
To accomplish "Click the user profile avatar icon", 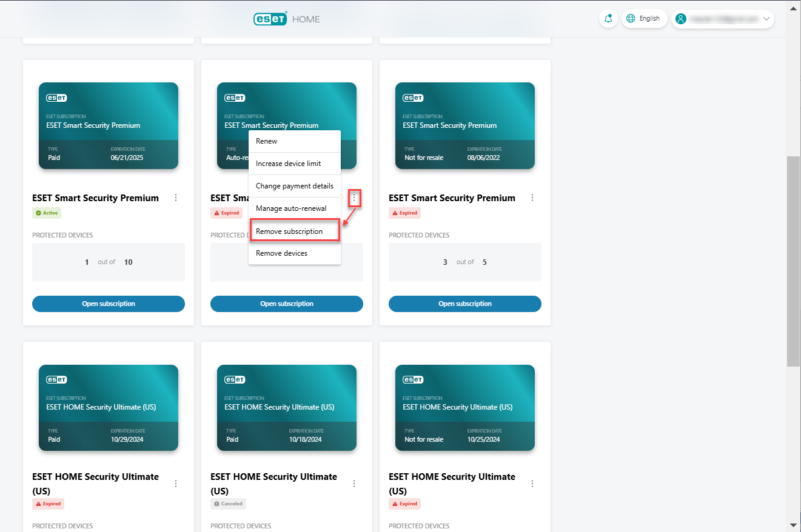I will pyautogui.click(x=681, y=19).
